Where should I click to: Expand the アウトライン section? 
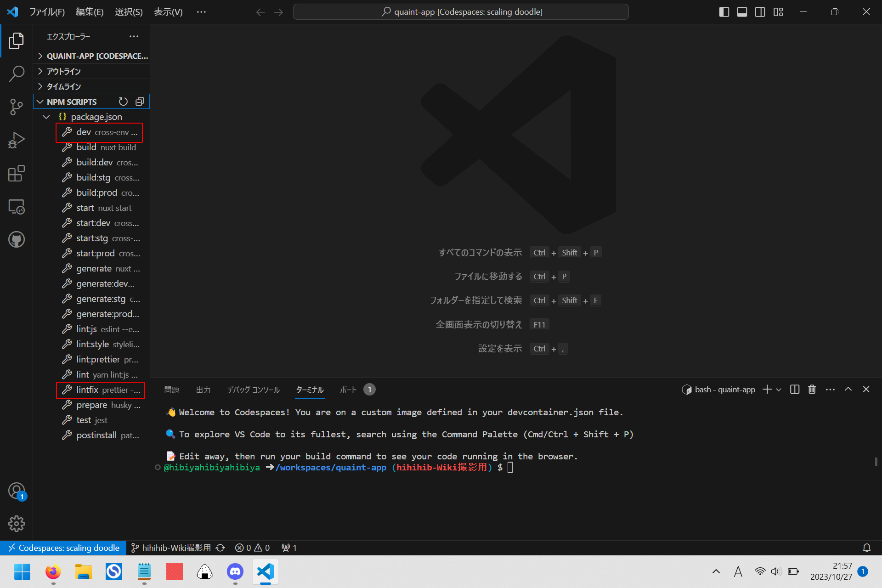pos(92,71)
